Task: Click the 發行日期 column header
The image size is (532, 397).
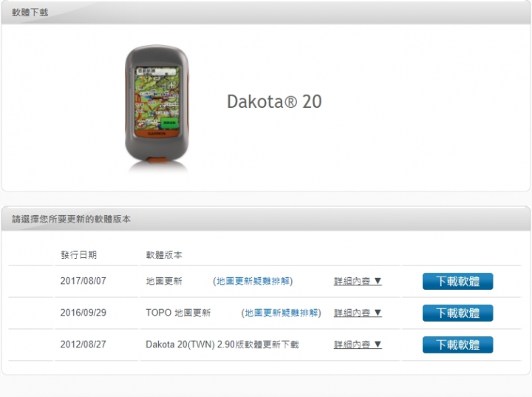Action: 79,255
